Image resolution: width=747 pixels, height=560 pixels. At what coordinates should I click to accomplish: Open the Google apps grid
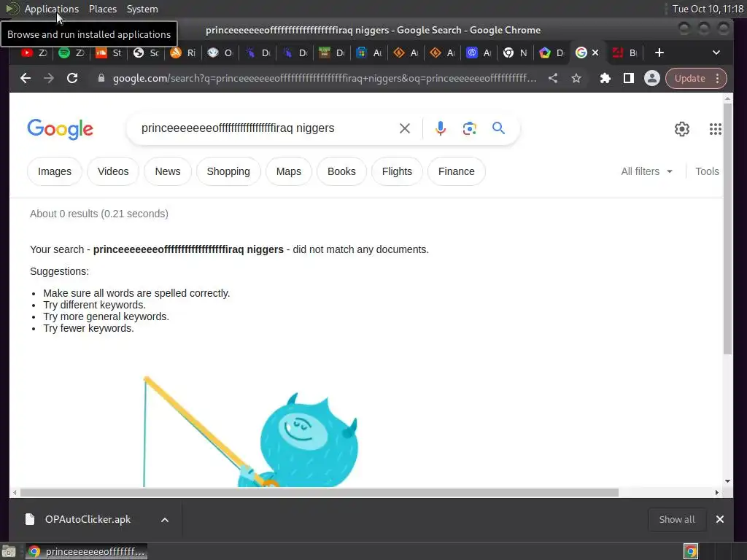[x=715, y=129]
